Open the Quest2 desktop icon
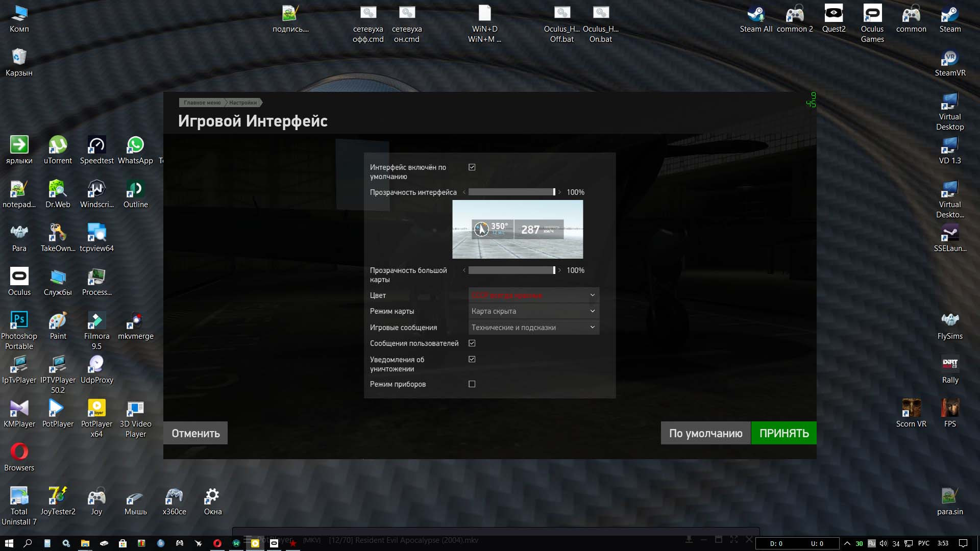The width and height of the screenshot is (980, 551). pyautogui.click(x=834, y=19)
